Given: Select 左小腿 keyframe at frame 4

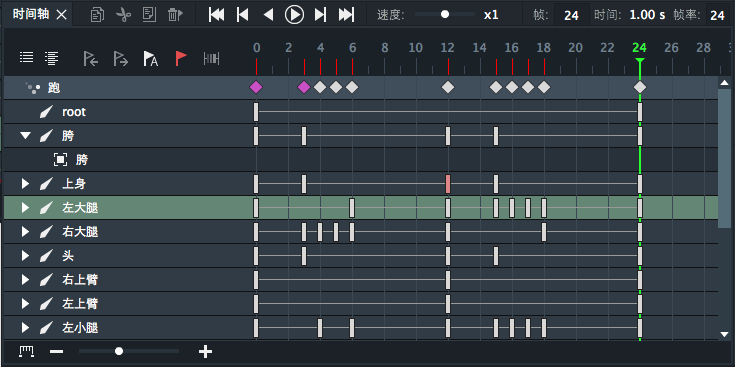Looking at the screenshot, I should 320,328.
